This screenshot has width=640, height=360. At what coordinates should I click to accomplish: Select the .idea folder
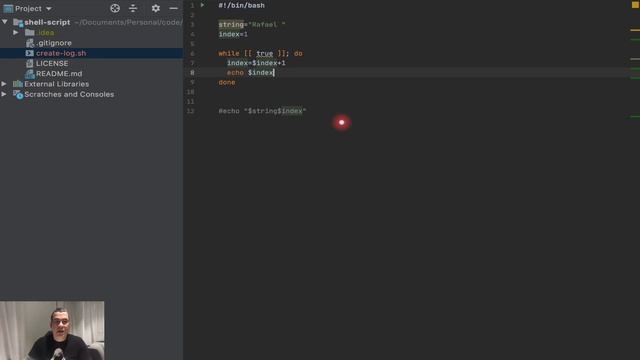click(45, 33)
